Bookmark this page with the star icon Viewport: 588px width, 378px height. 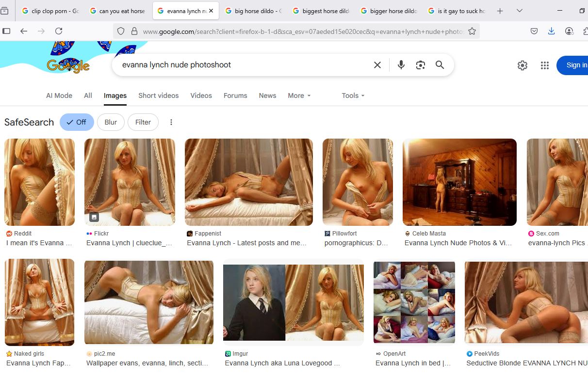click(472, 31)
